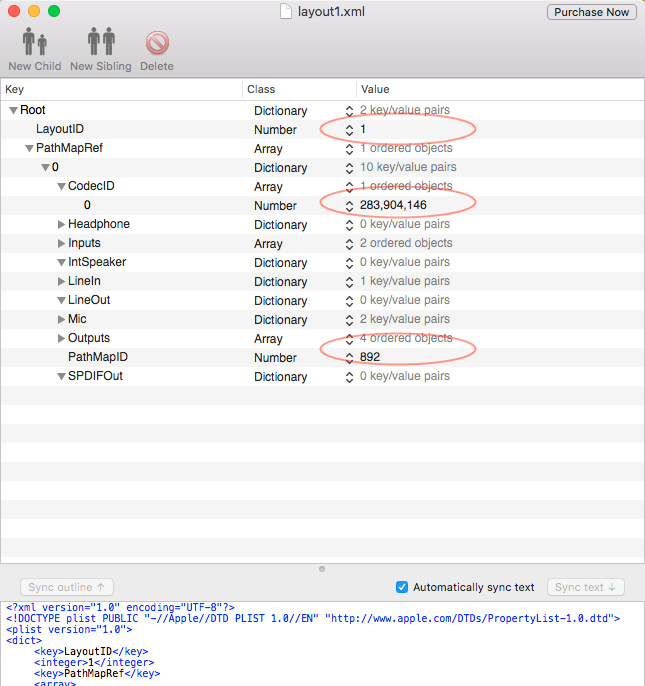Viewport: 645px width, 686px height.
Task: Click <key>LayoutID</key> in the XML text
Action: pos(91,651)
